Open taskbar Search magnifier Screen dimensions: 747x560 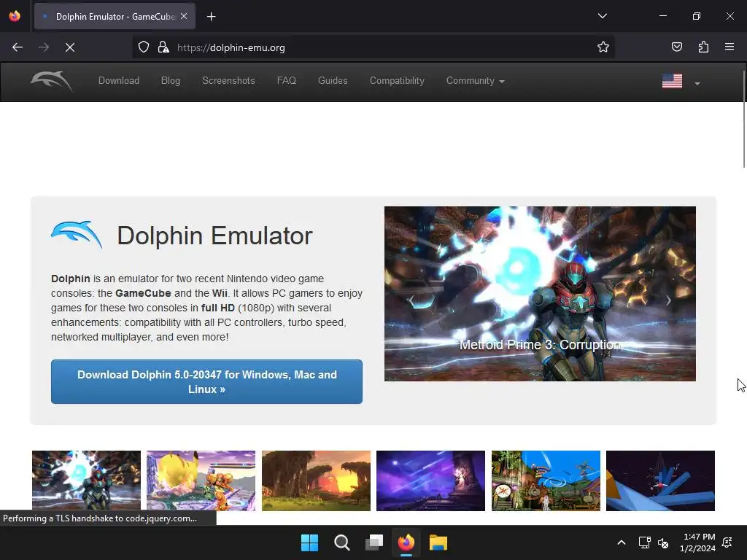click(x=342, y=542)
